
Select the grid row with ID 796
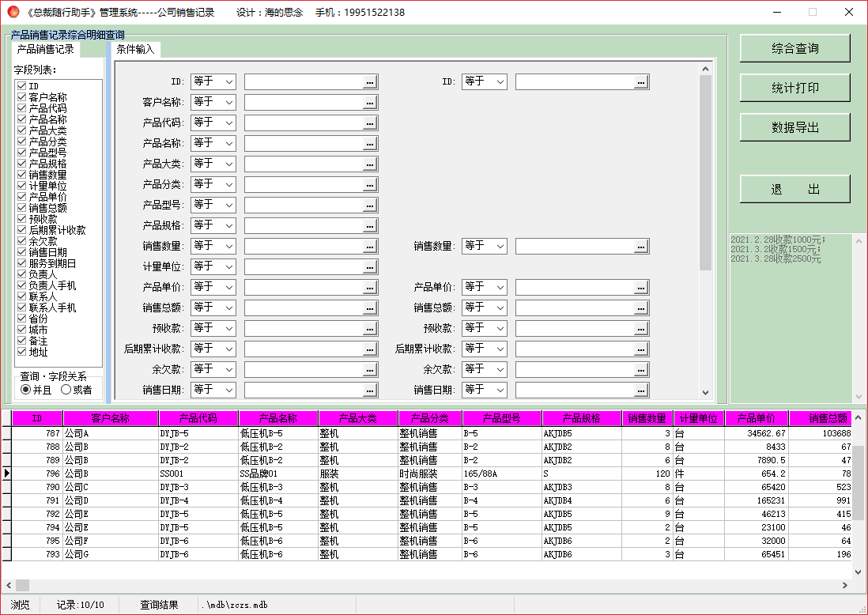(426, 474)
